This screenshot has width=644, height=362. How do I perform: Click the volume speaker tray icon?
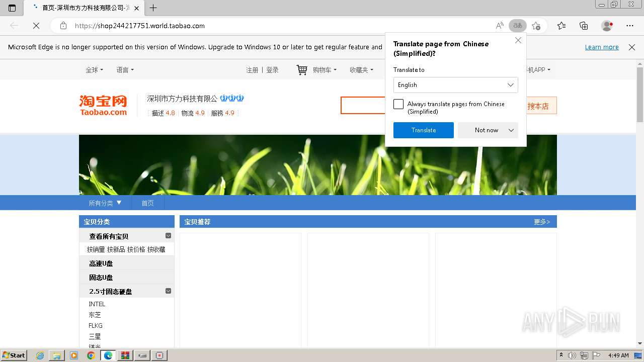(572, 355)
